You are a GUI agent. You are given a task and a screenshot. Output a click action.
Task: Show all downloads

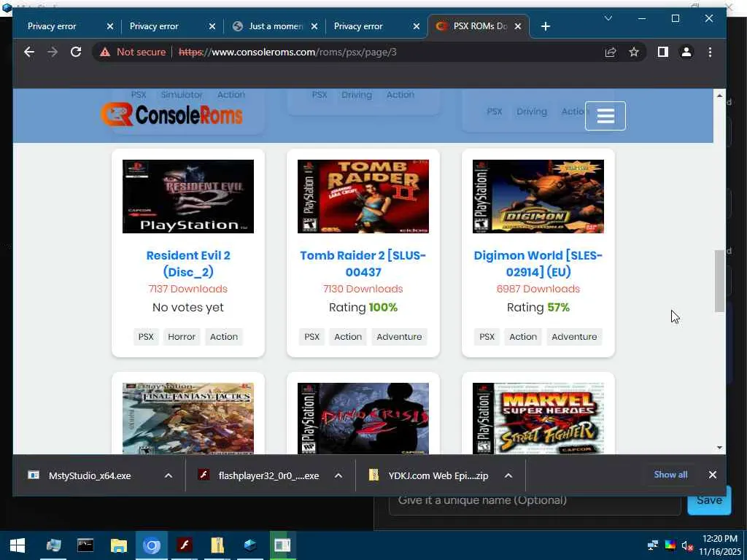tap(670, 475)
